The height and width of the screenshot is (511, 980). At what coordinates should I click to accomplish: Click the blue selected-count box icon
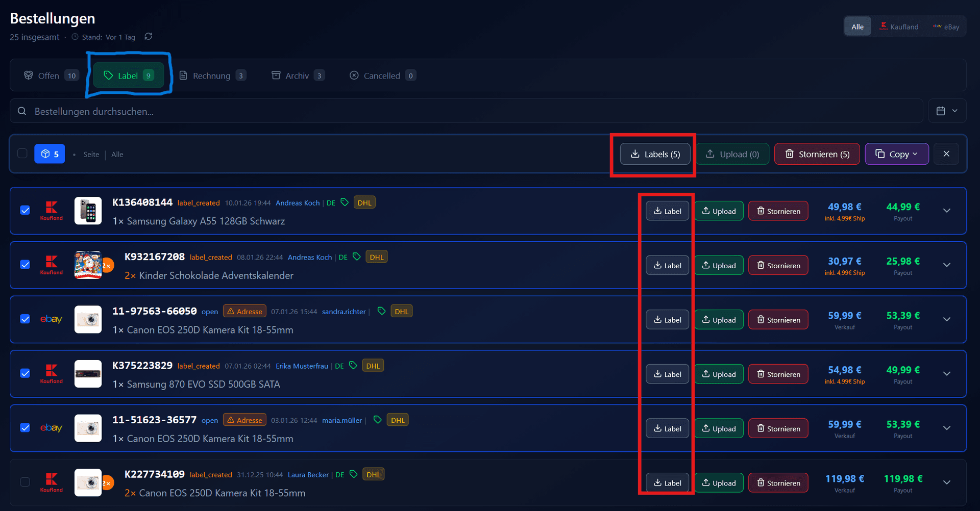tap(50, 154)
